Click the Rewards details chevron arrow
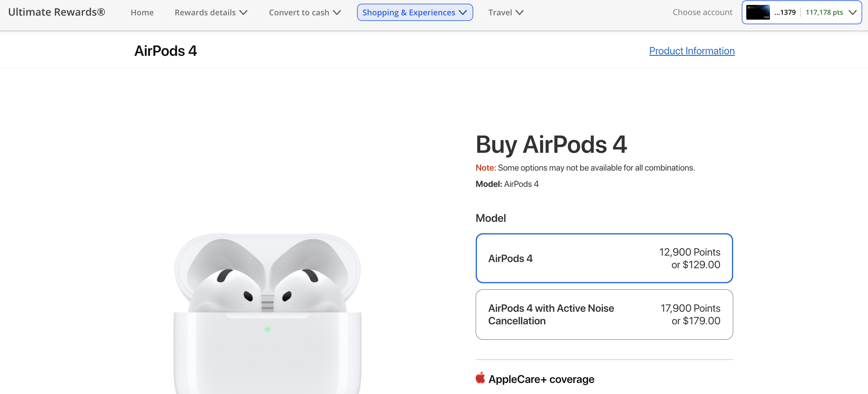 pos(243,13)
